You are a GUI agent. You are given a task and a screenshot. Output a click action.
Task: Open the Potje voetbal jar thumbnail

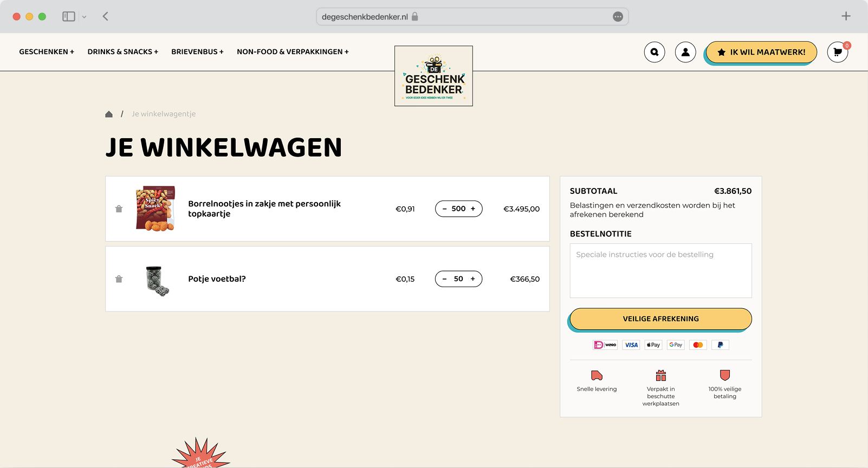pos(157,281)
